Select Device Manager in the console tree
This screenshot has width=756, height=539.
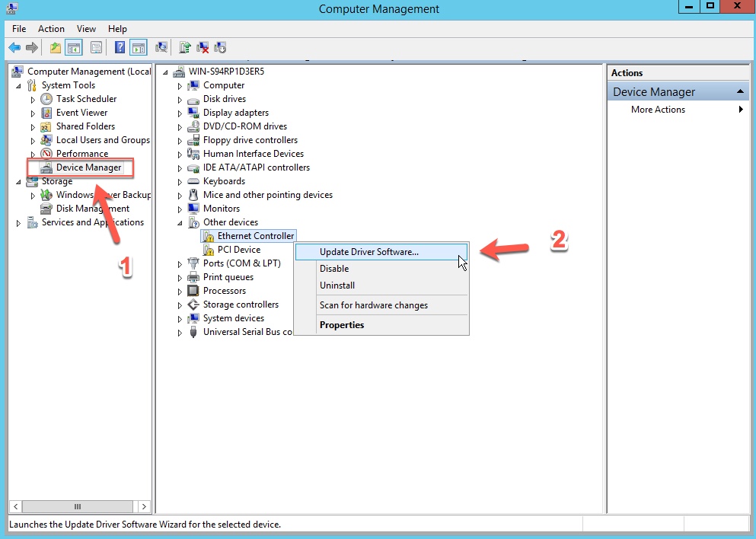point(89,167)
